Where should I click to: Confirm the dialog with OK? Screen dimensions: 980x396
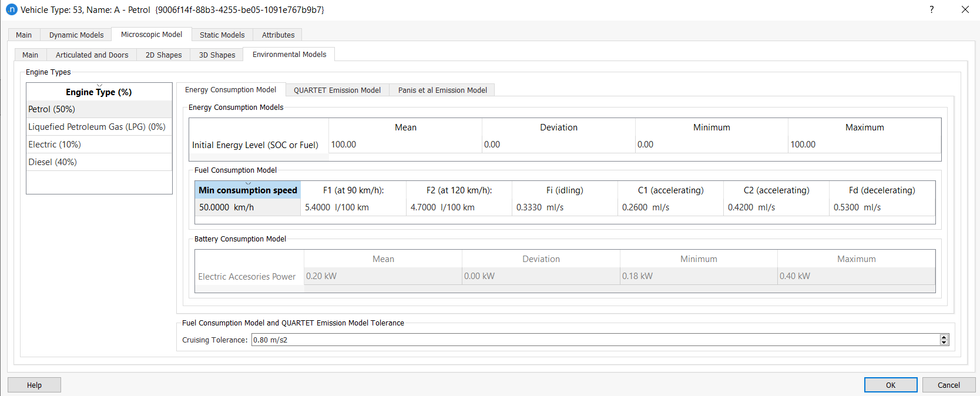pyautogui.click(x=891, y=385)
